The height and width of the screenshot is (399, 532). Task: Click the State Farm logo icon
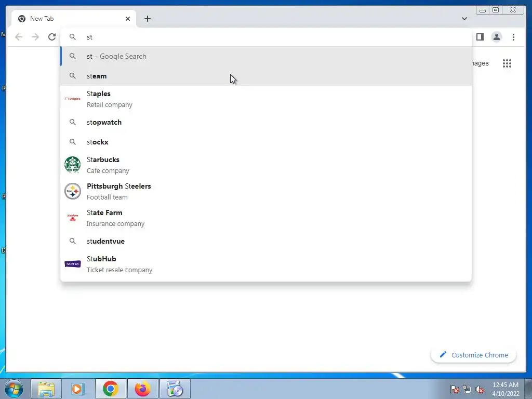point(73,218)
